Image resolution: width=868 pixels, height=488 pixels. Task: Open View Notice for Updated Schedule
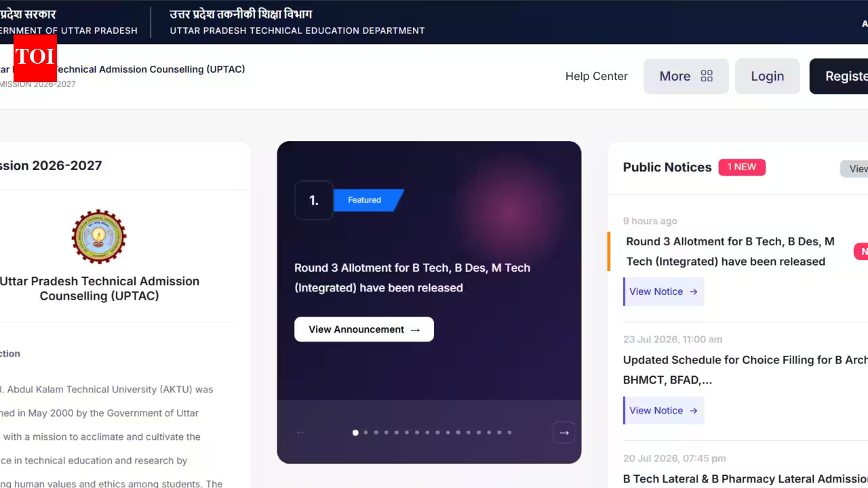point(663,411)
